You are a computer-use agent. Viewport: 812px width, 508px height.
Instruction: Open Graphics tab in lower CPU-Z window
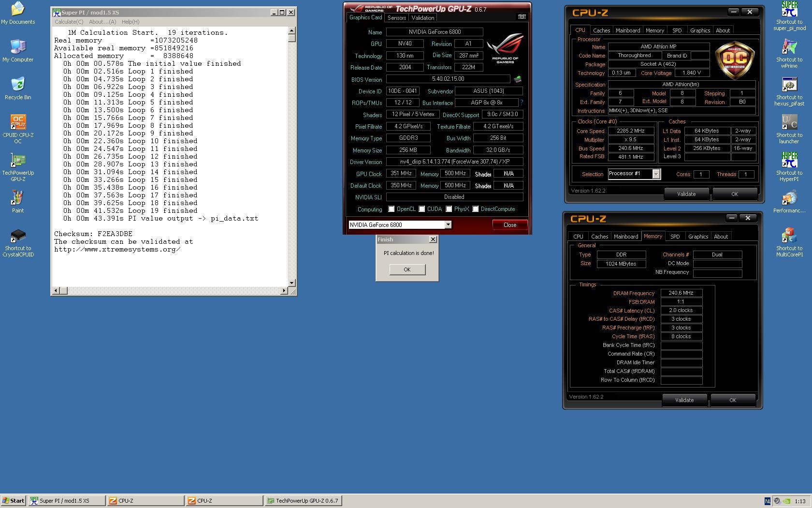tap(698, 237)
